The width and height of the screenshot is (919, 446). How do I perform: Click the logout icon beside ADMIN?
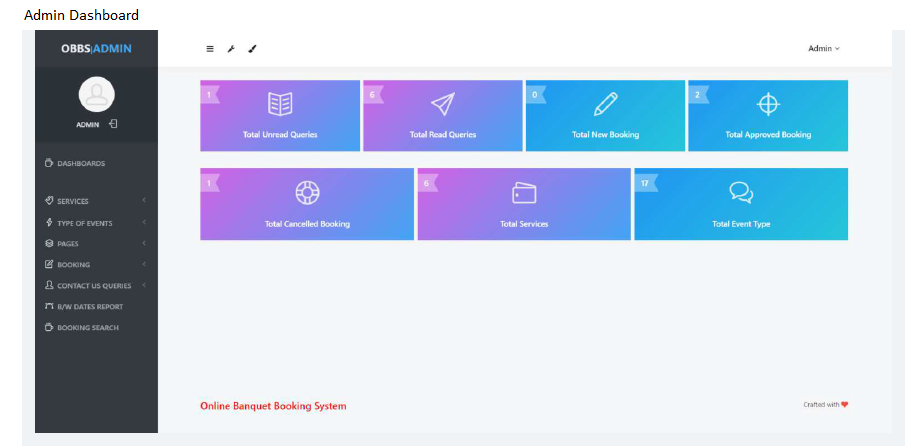point(114,124)
